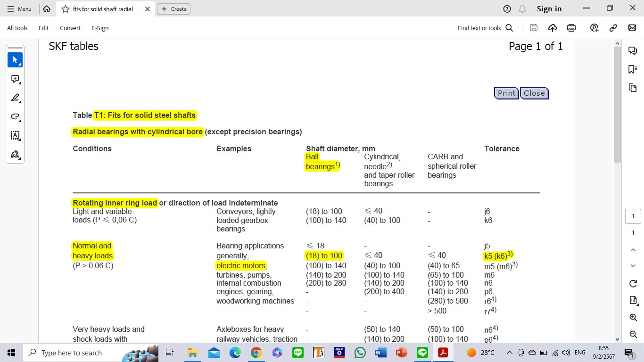Image resolution: width=644 pixels, height=362 pixels.
Task: Click the add comment tool icon
Action: (15, 79)
